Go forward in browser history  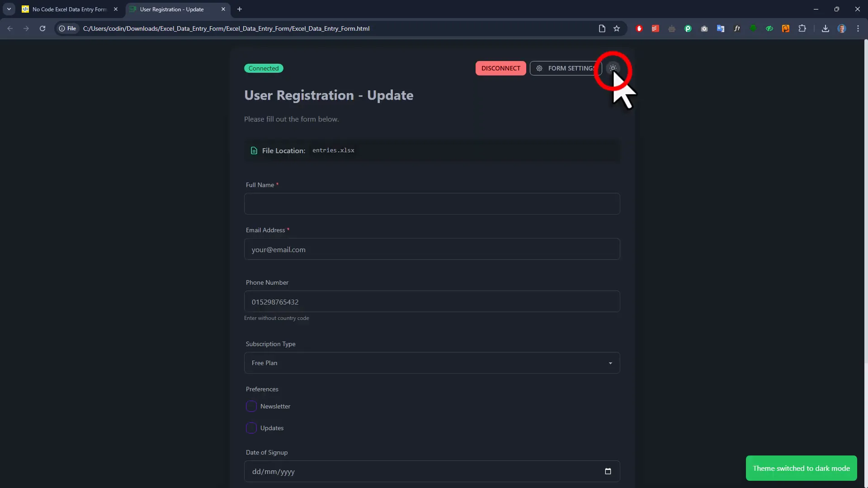point(26,28)
